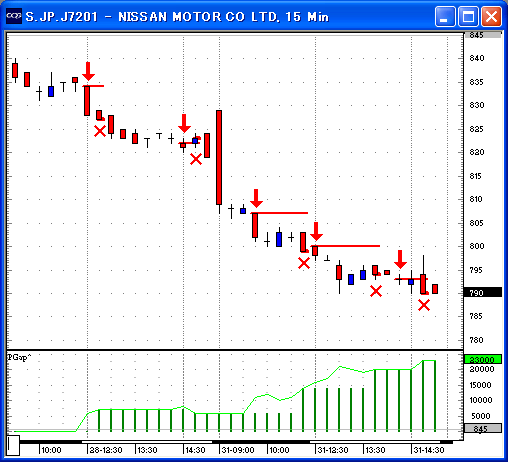The width and height of the screenshot is (508, 462).
Task: Click price scale label 820
Action: point(477,152)
